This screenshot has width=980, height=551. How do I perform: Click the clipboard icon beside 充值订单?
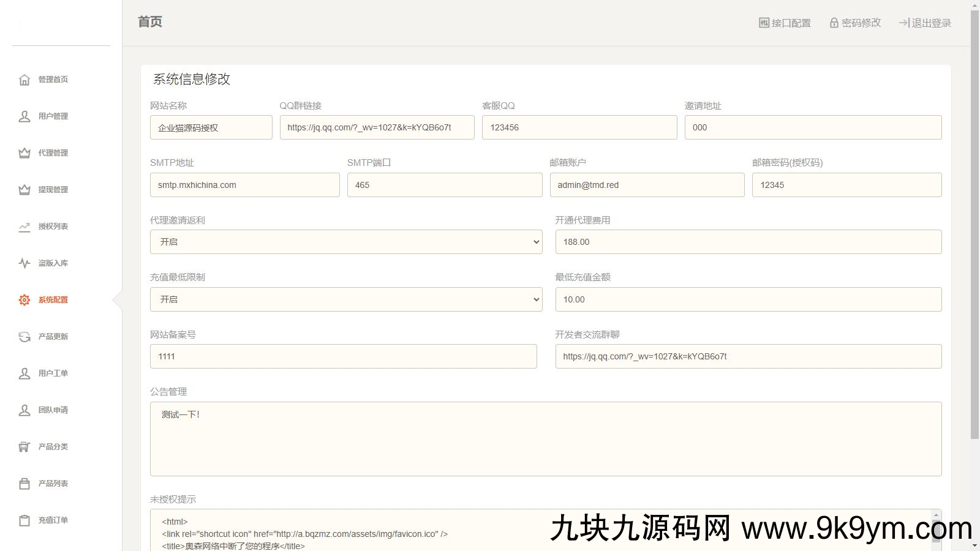click(x=24, y=520)
